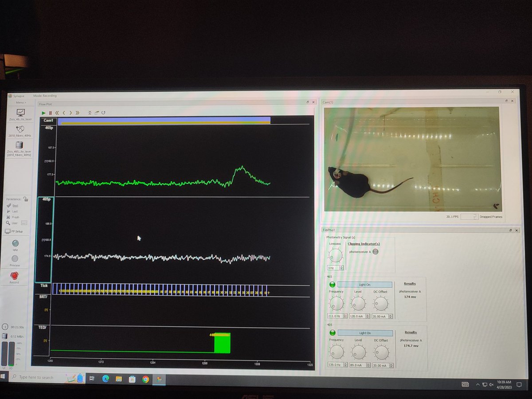Open FP Setup
Viewport: 532px width, 399px height.
[x=14, y=231]
